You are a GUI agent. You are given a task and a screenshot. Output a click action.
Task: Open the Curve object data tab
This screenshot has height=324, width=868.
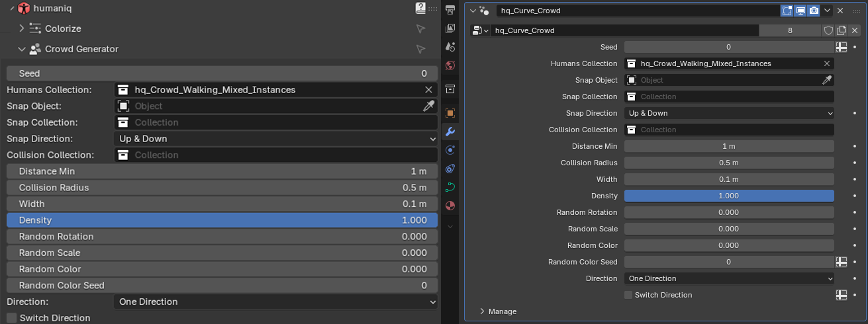pos(450,187)
